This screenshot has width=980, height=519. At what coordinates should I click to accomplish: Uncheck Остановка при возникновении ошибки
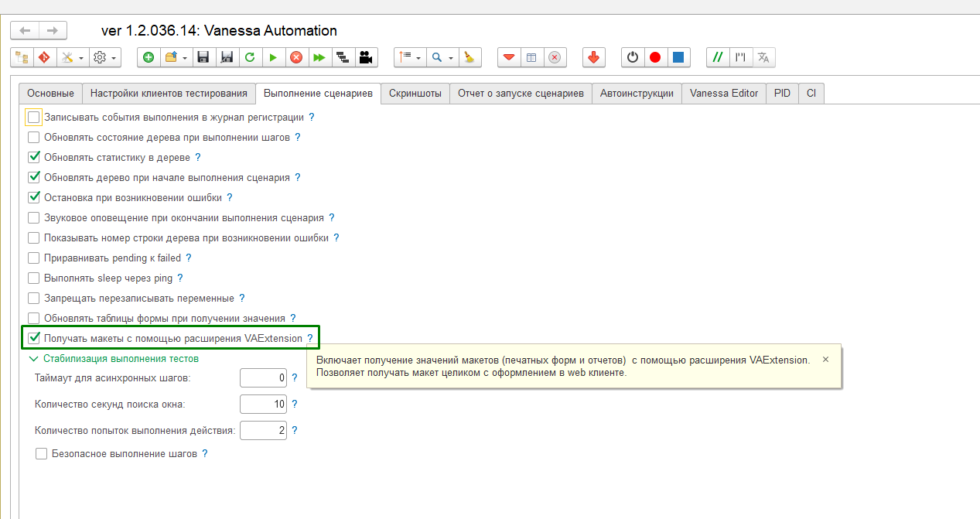pos(33,197)
